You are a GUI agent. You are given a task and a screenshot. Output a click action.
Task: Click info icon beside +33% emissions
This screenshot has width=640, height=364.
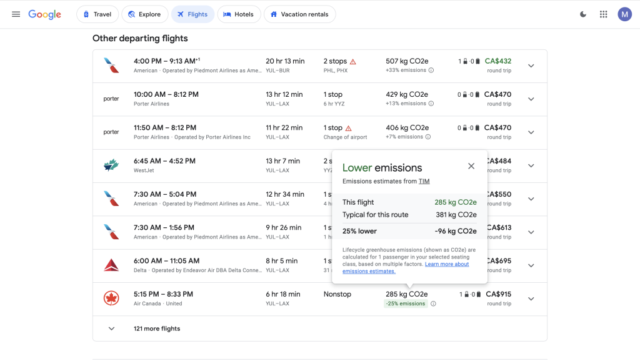(431, 71)
